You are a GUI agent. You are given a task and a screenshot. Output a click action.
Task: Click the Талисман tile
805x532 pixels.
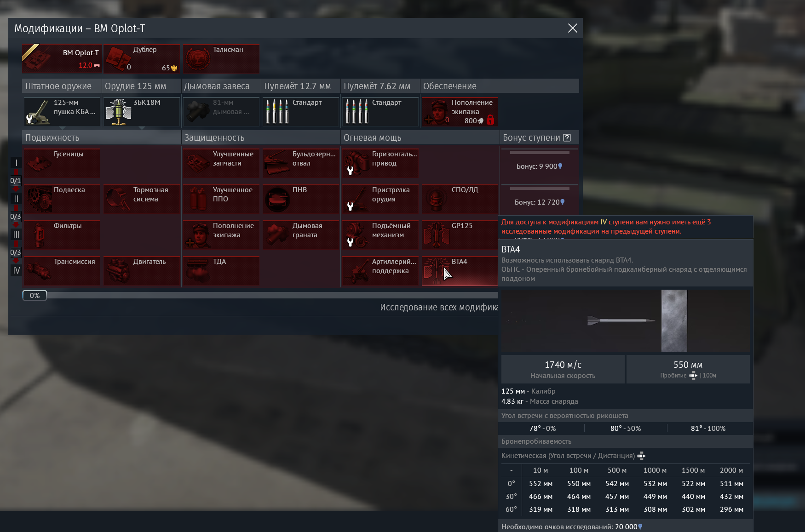click(221, 58)
